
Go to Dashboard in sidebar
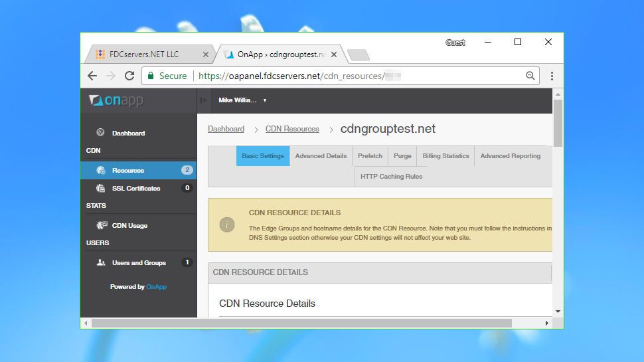pos(139,133)
